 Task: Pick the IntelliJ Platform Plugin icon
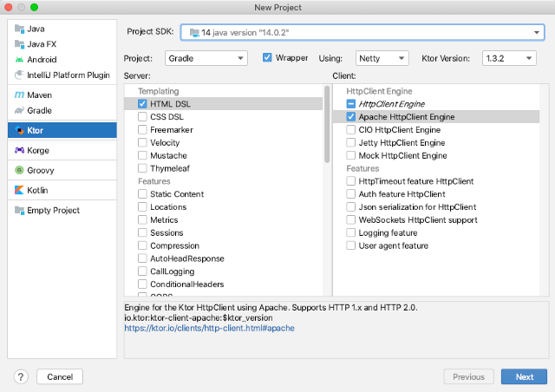click(x=19, y=75)
